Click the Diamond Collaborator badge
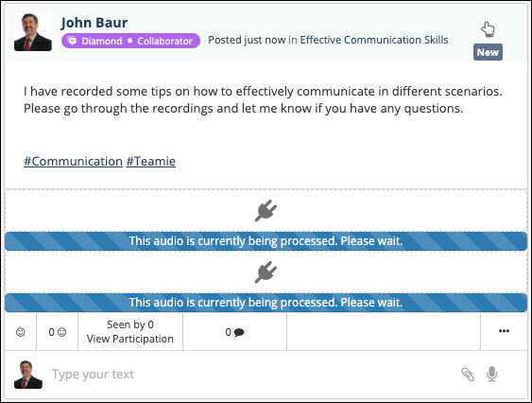 [x=130, y=41]
